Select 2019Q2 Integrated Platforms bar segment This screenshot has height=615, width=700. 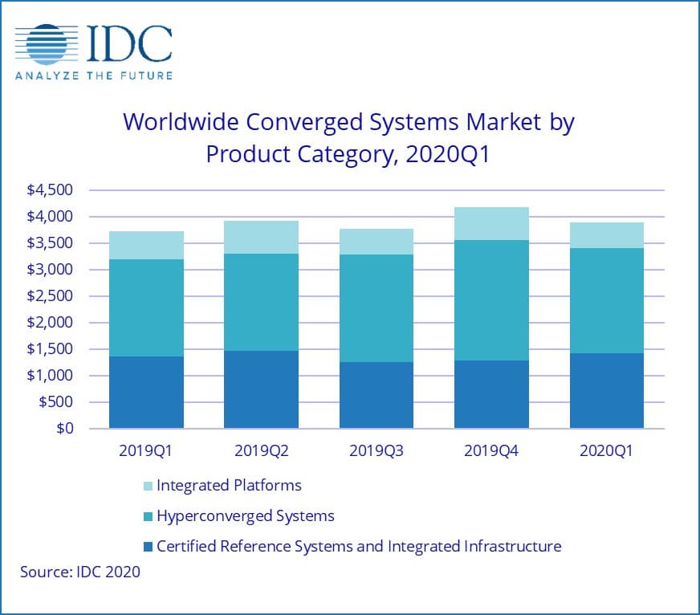point(261,237)
